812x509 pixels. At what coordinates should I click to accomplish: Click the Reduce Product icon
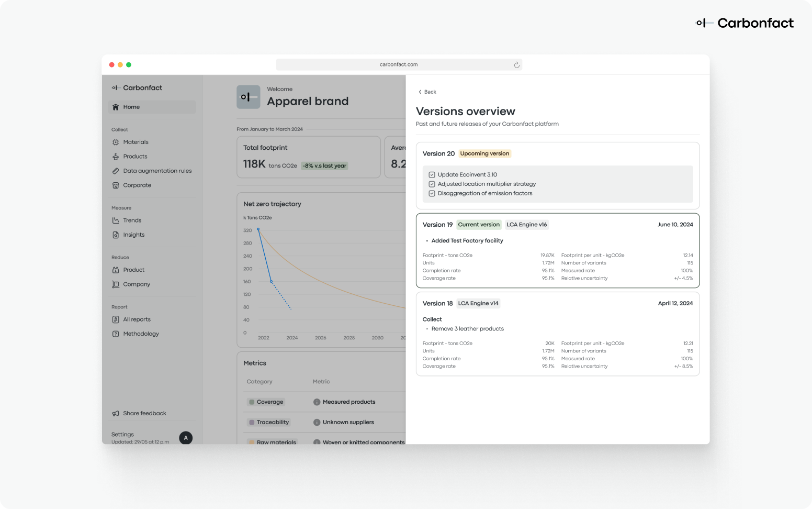(116, 270)
